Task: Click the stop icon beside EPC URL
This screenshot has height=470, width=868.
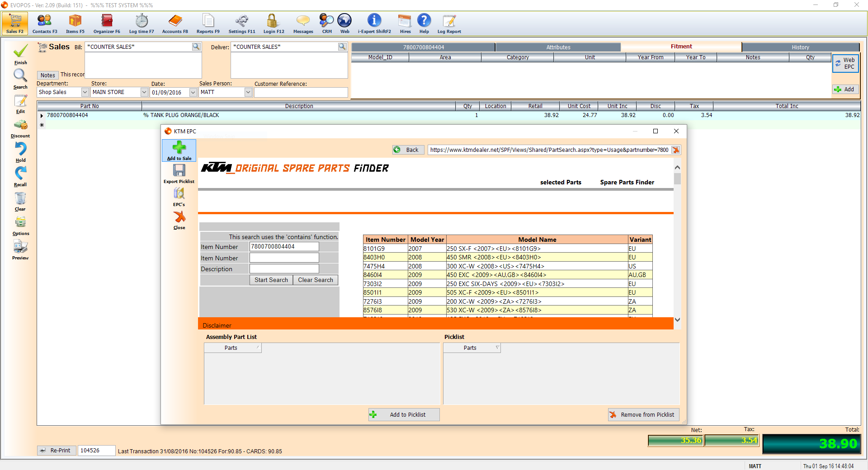Action: (675, 150)
